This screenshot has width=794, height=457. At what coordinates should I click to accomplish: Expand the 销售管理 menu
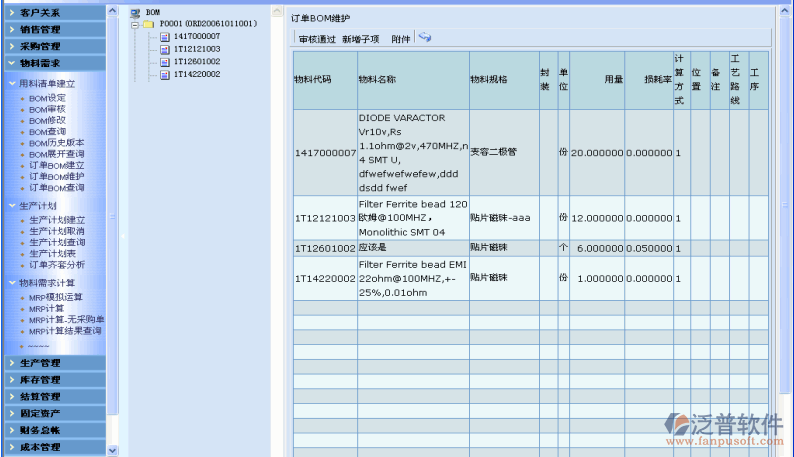click(40, 29)
